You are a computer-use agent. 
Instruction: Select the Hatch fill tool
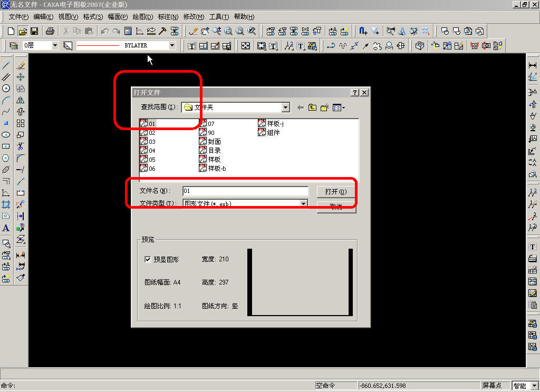6,204
